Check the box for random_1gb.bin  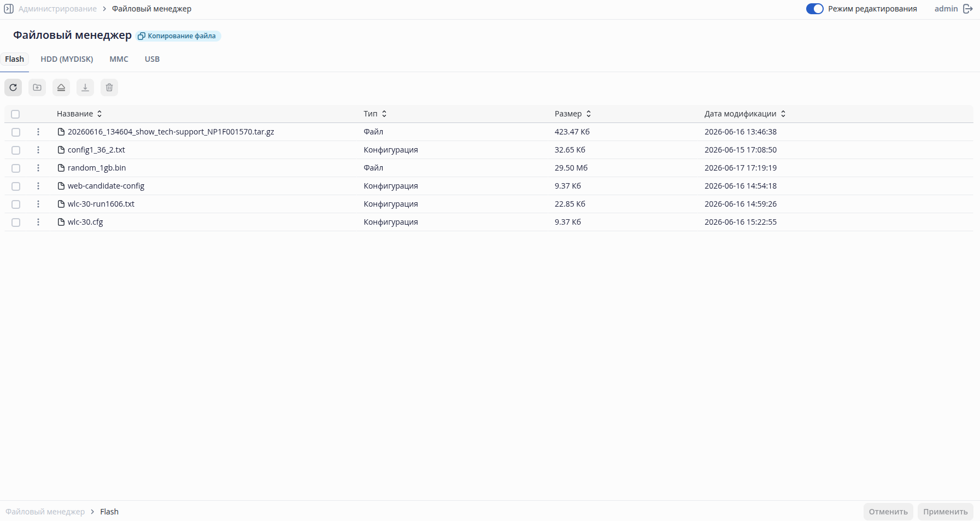pyautogui.click(x=16, y=168)
